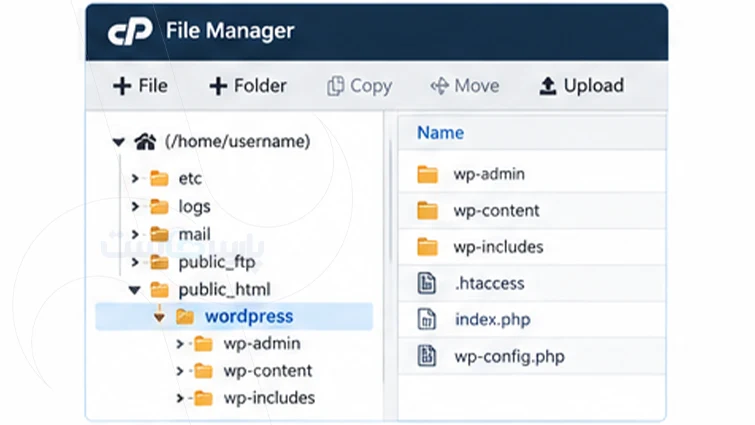Select mail label in the tree
The image size is (755, 425).
[195, 234]
